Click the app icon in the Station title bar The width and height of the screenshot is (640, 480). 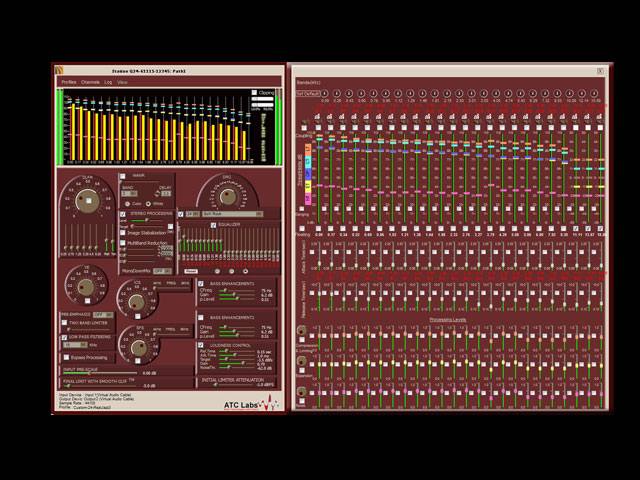click(60, 71)
